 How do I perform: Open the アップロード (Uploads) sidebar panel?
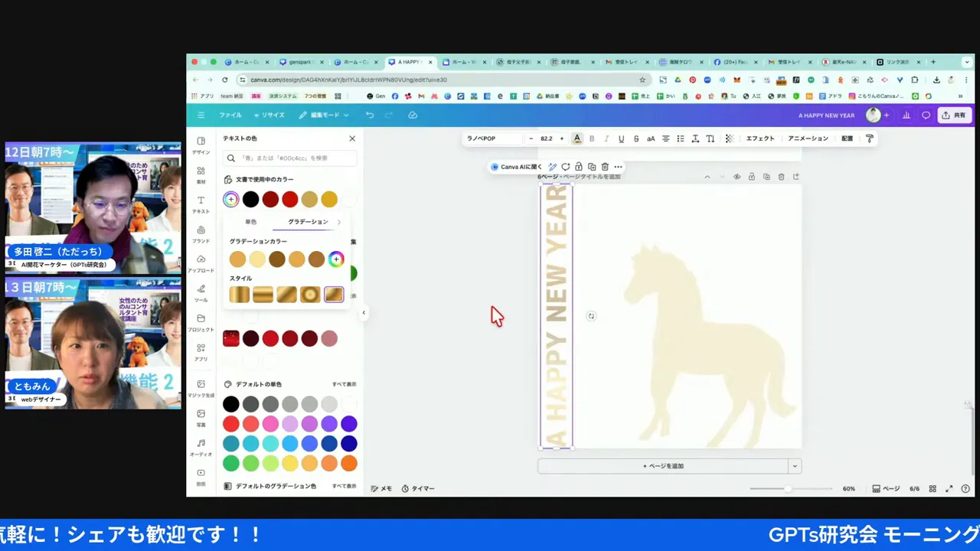[201, 262]
